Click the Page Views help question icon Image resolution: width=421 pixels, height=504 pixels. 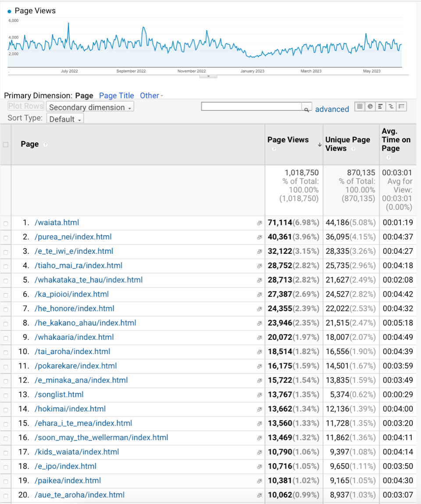click(275, 149)
